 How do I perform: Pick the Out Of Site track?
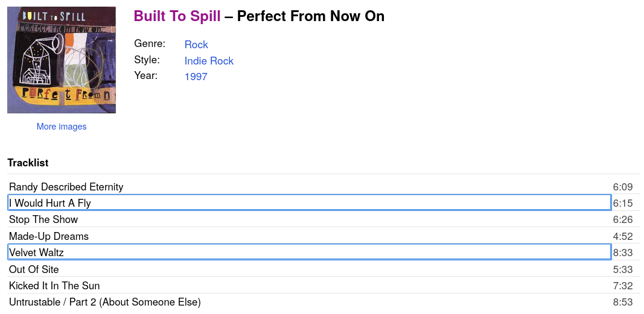tap(34, 269)
